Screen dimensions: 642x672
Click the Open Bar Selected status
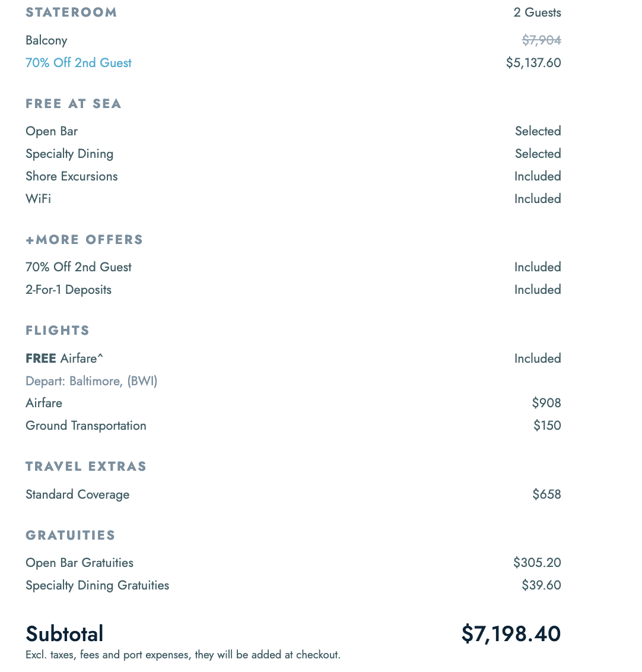click(538, 131)
